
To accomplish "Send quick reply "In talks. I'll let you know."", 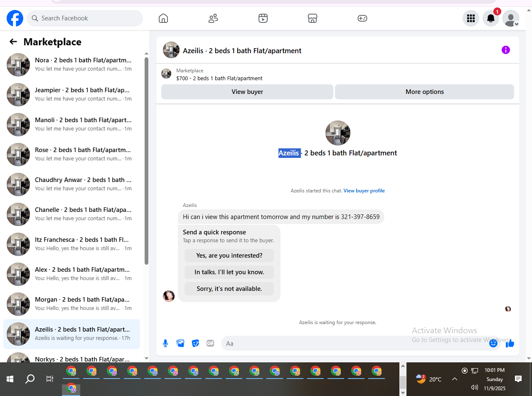I will pyautogui.click(x=229, y=272).
